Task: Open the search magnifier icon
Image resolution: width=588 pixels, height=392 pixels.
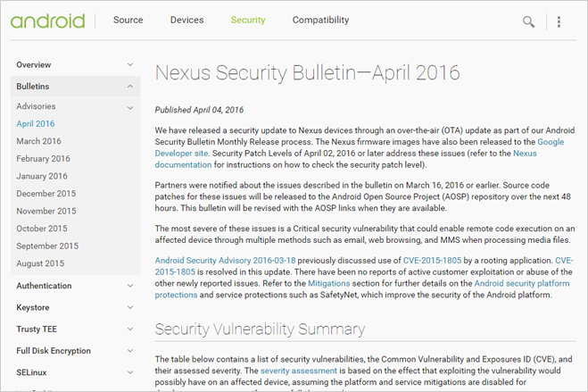Action: pos(529,21)
